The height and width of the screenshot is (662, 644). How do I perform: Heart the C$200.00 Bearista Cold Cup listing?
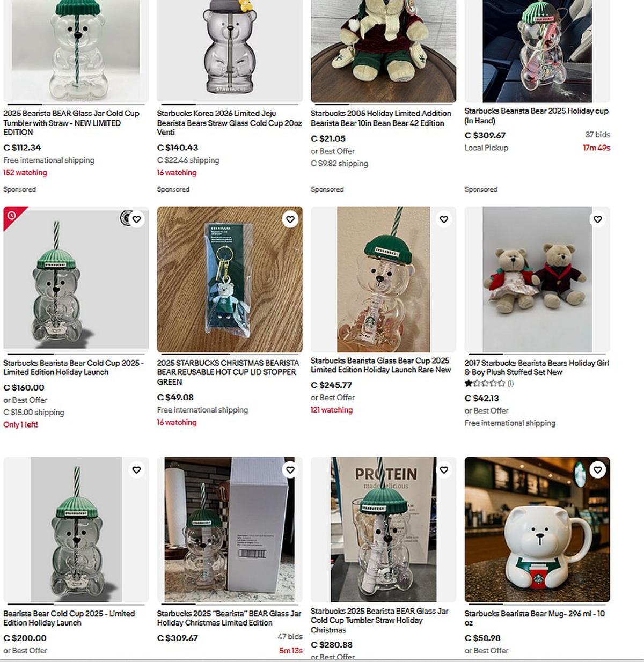(136, 470)
